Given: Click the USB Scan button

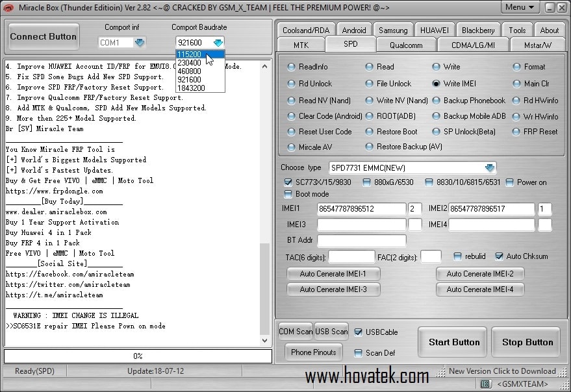Looking at the screenshot, I should (331, 332).
